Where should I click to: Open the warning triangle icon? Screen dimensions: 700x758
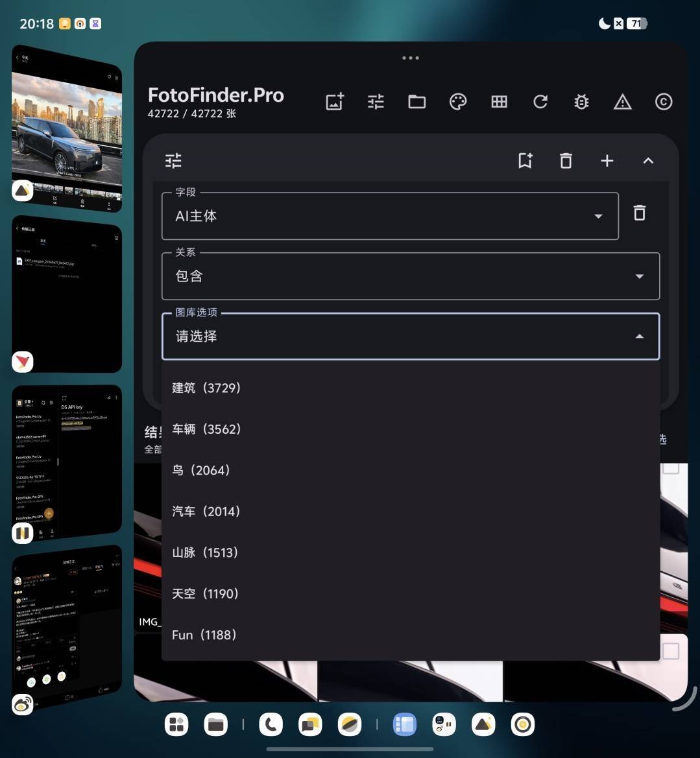point(623,102)
